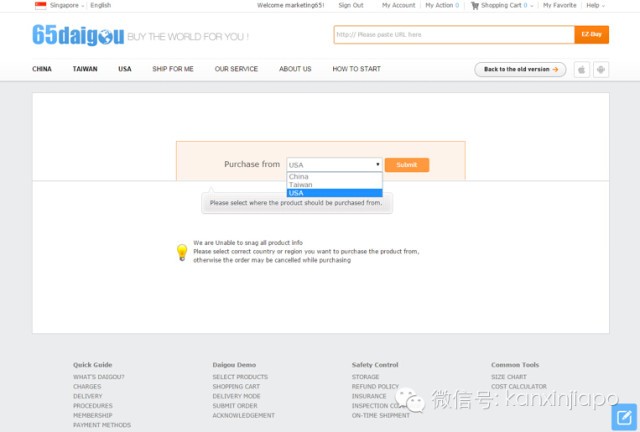Open the Apple iOS app icon
This screenshot has height=432, width=640.
pos(581,69)
